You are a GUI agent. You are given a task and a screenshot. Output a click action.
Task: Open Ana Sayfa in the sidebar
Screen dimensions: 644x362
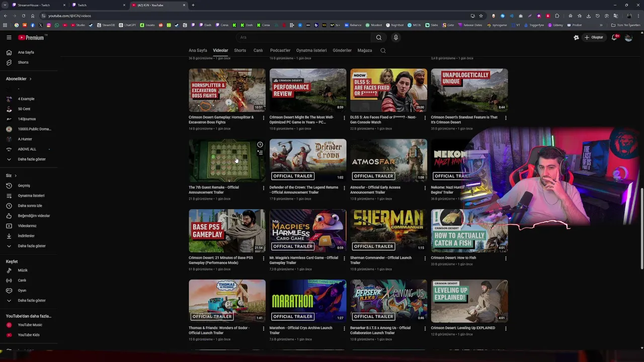click(26, 52)
